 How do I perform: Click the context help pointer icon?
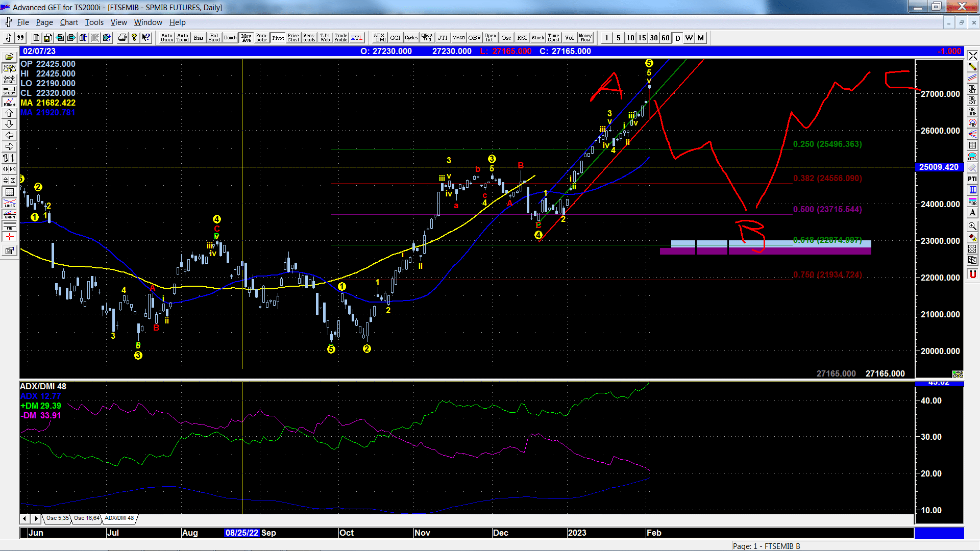[146, 38]
